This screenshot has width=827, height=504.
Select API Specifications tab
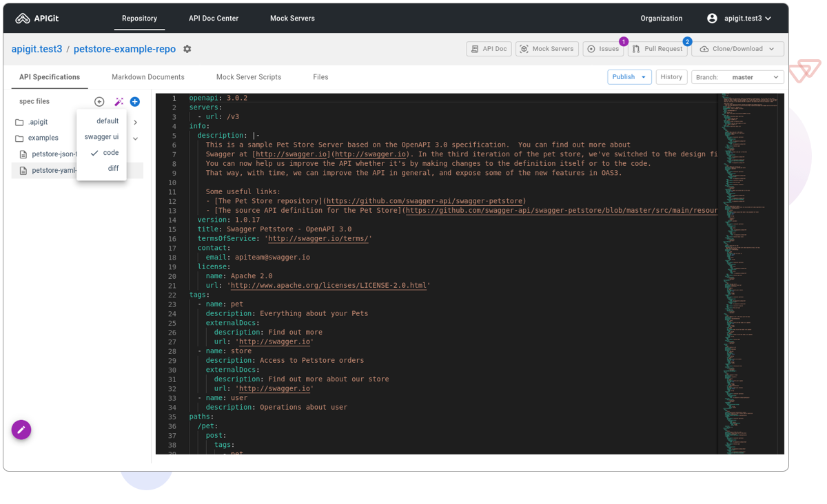coord(50,77)
